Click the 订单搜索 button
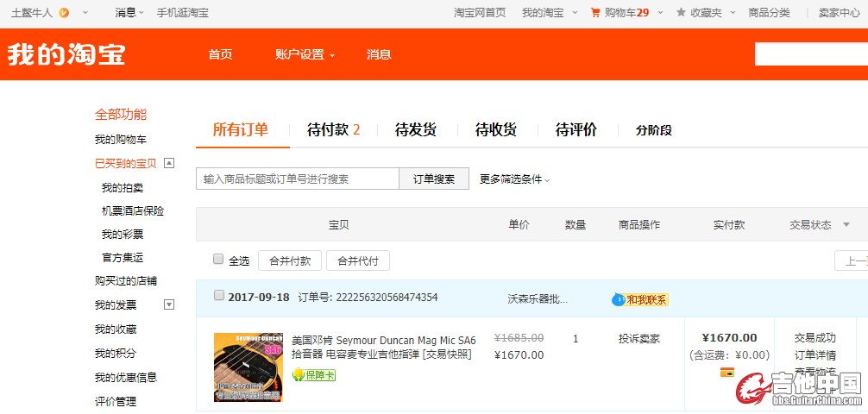 434,179
